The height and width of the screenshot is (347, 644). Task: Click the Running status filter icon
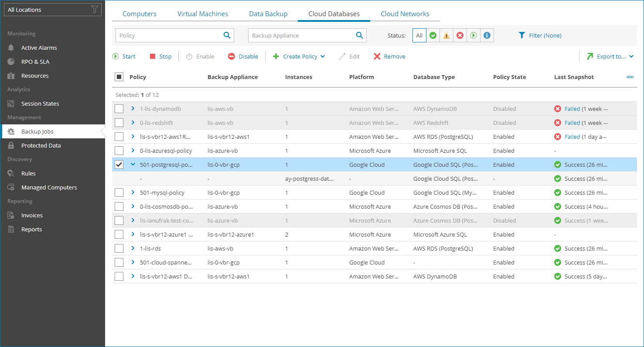point(474,36)
